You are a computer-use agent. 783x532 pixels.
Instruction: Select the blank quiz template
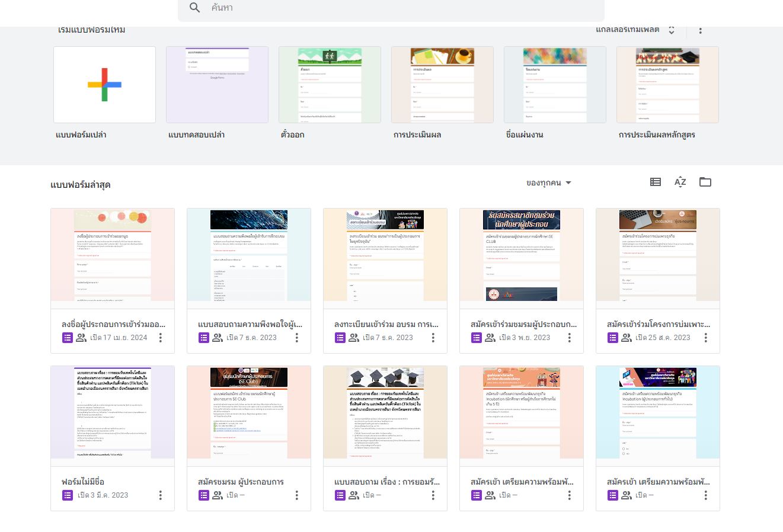pos(217,85)
